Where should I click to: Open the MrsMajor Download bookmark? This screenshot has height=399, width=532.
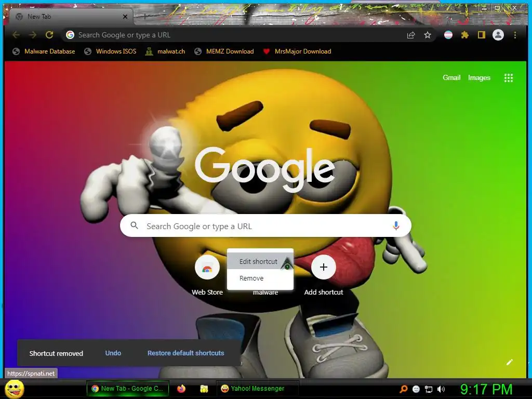[x=297, y=51]
